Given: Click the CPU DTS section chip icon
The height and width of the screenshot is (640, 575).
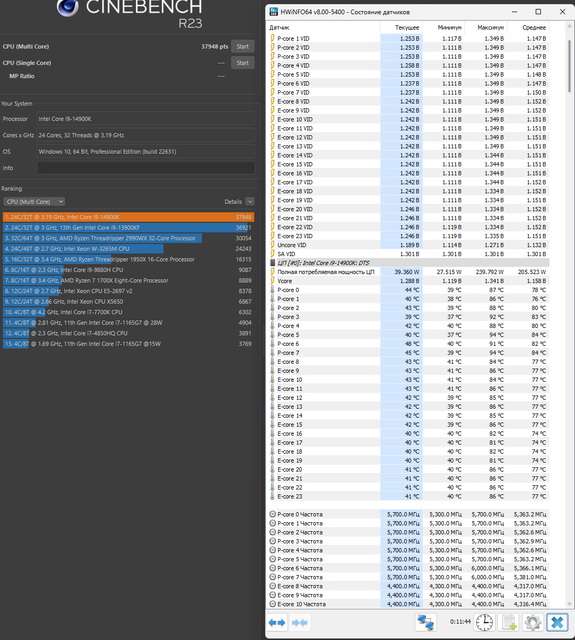Looking at the screenshot, I should click(x=273, y=263).
